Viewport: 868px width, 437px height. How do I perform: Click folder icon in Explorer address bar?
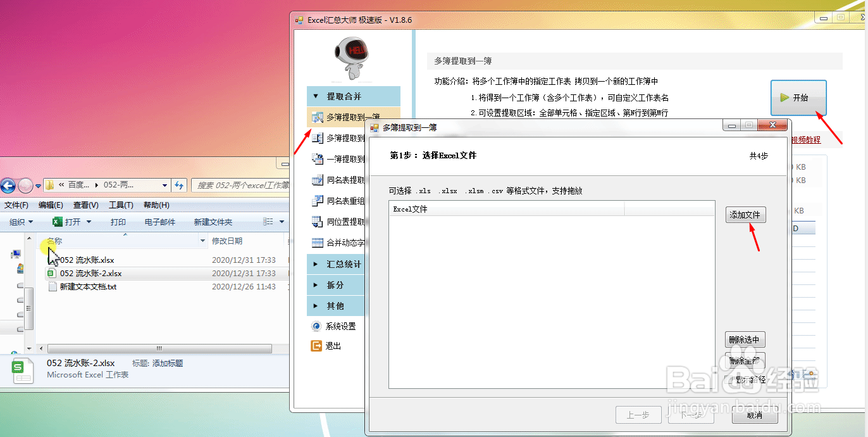coord(49,185)
